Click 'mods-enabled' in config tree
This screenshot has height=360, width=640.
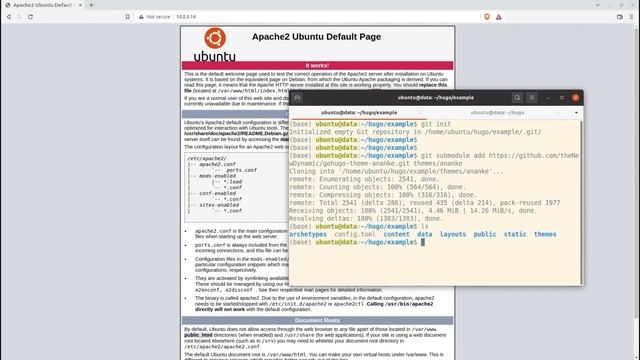(218, 176)
